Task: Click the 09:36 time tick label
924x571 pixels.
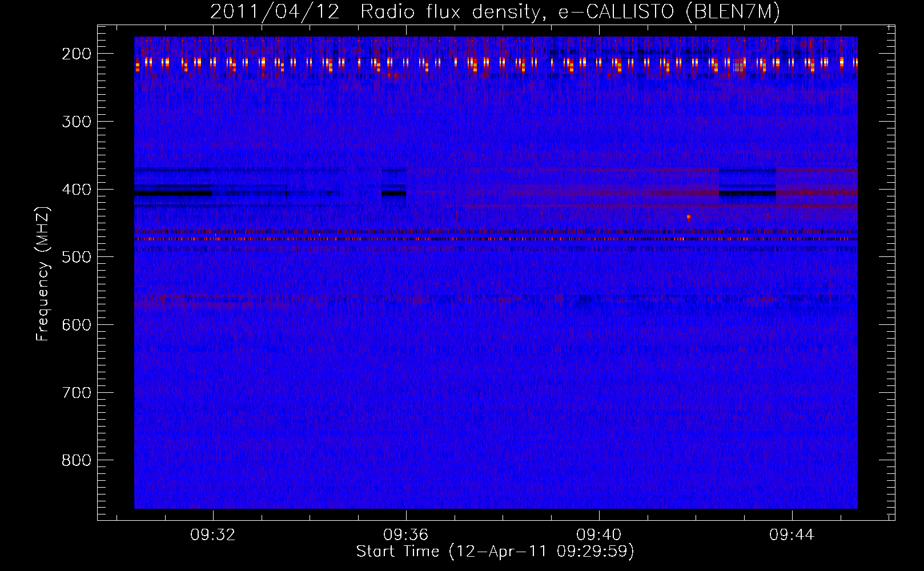Action: [x=406, y=535]
